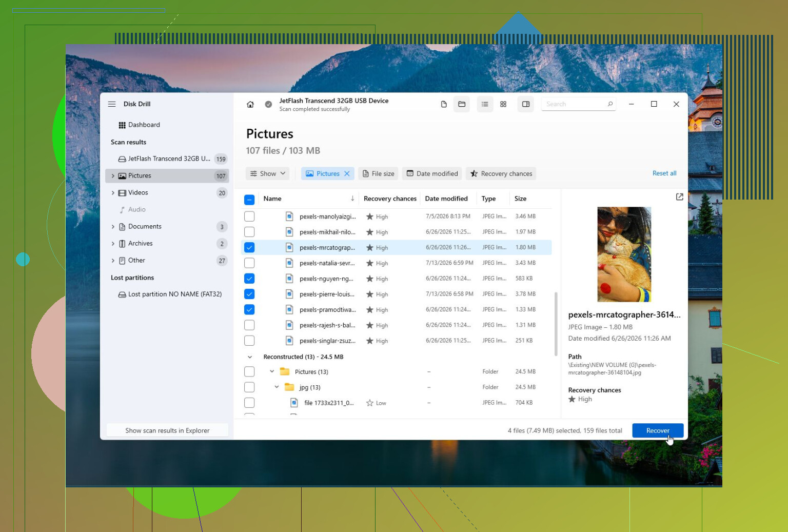This screenshot has width=788, height=532.
Task: Sort by Date modified column header
Action: tap(446, 199)
